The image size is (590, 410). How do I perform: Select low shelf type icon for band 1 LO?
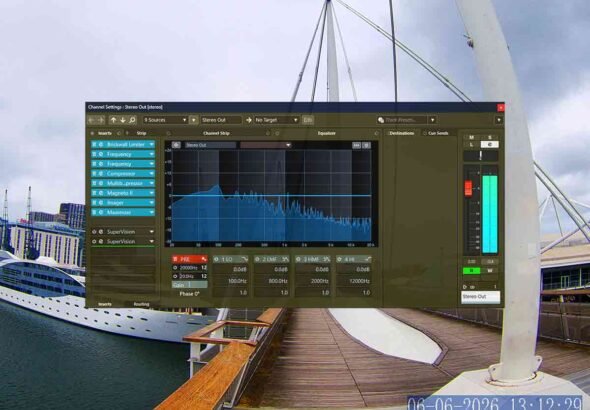(x=244, y=259)
